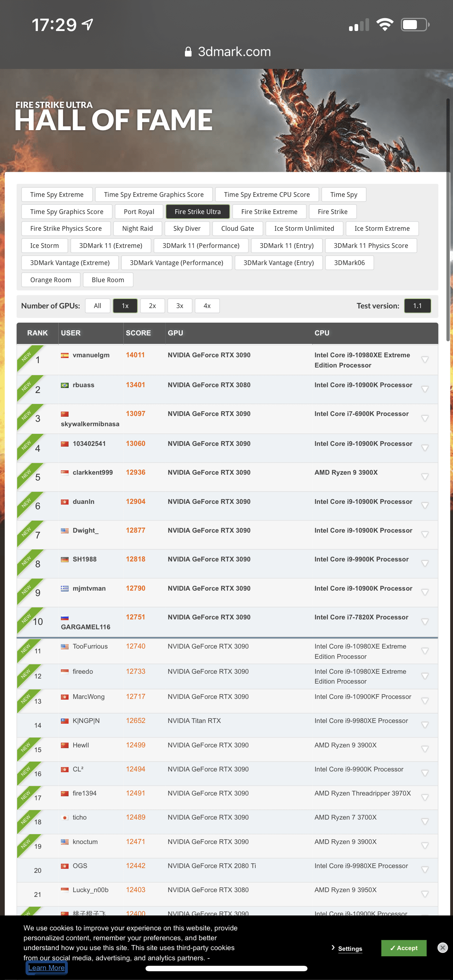Tap the location arrow in status bar
Screen dimensions: 453x980
(88, 25)
